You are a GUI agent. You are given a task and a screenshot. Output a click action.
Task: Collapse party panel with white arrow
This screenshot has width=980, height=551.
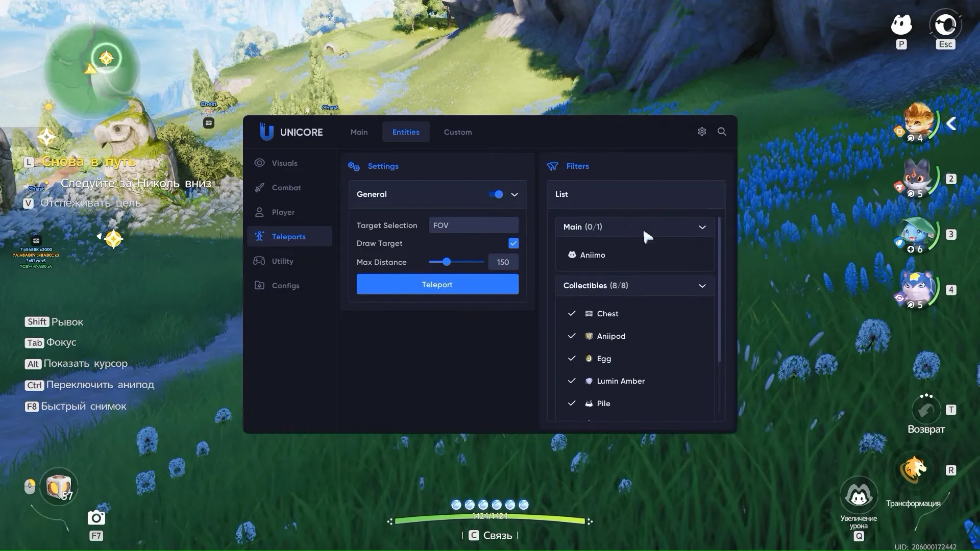click(x=951, y=123)
